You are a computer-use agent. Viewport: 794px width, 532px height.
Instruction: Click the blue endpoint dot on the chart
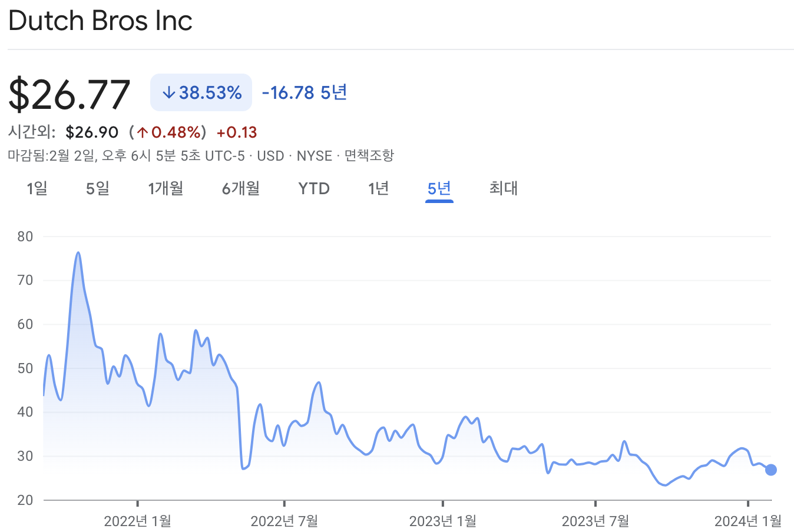770,469
